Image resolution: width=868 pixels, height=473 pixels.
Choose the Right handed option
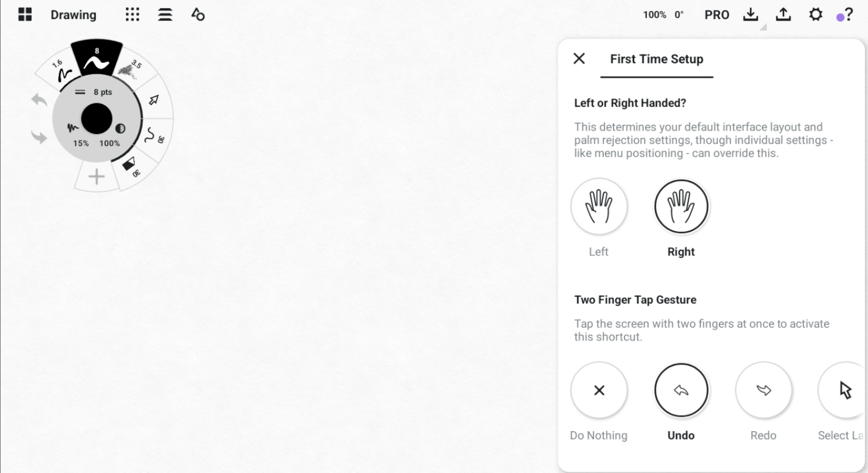click(681, 207)
